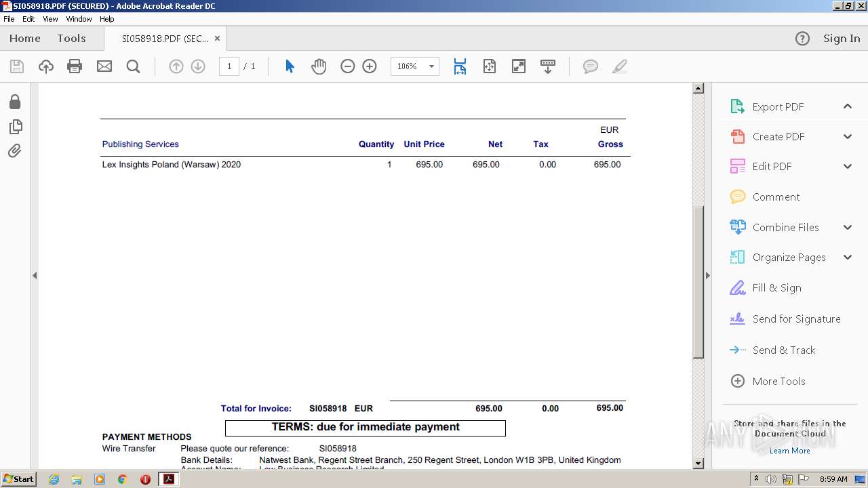Open the View menu
This screenshot has width=868, height=488.
(50, 19)
